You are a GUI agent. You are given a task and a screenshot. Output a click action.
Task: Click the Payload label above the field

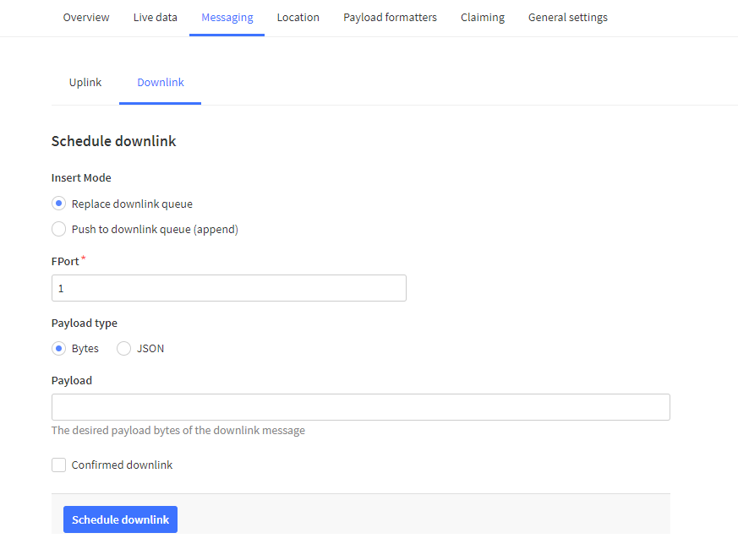coord(72,380)
